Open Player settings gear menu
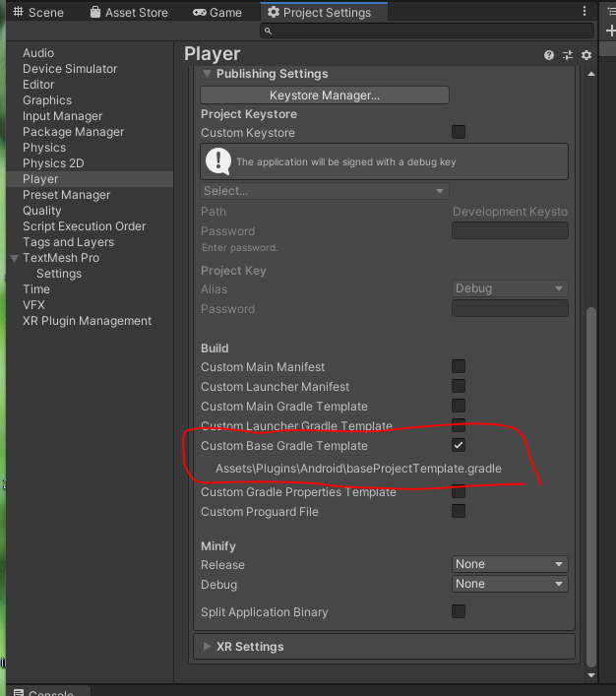The height and width of the screenshot is (696, 616). tap(586, 55)
